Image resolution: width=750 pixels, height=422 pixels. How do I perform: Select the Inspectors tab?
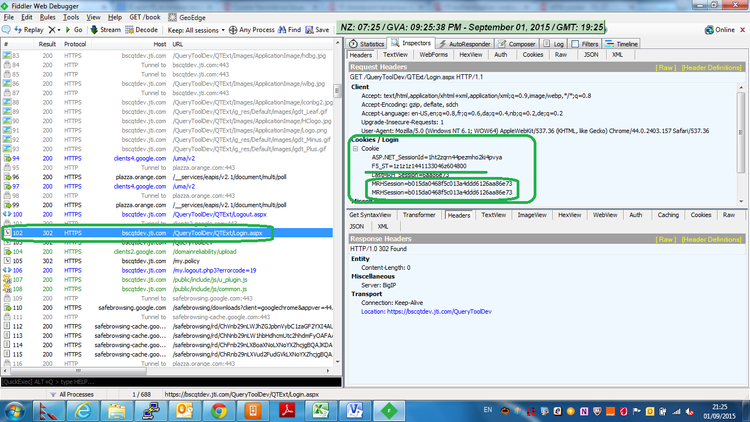click(x=411, y=43)
